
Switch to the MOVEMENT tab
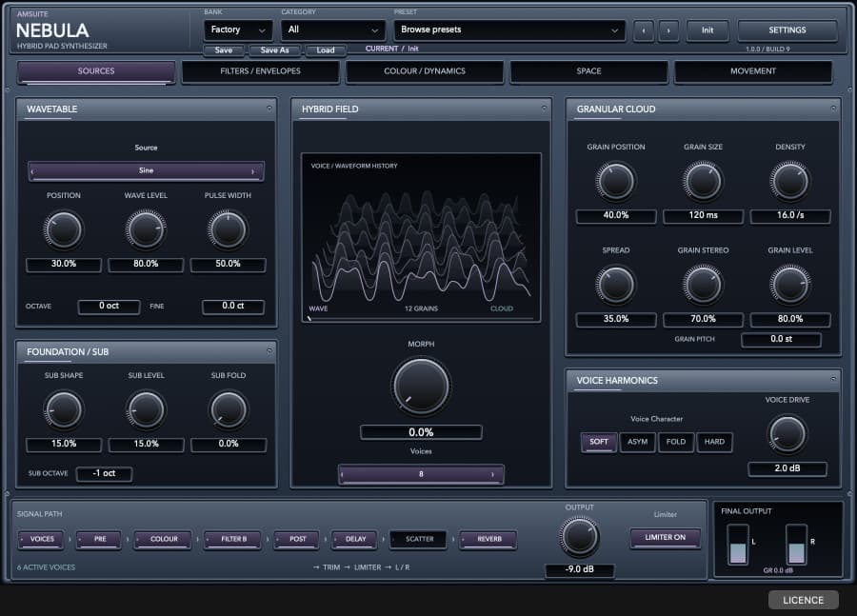tap(753, 71)
